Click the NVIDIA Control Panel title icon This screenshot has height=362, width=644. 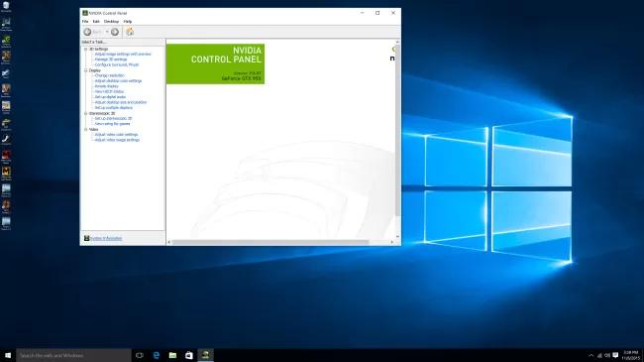(85, 13)
